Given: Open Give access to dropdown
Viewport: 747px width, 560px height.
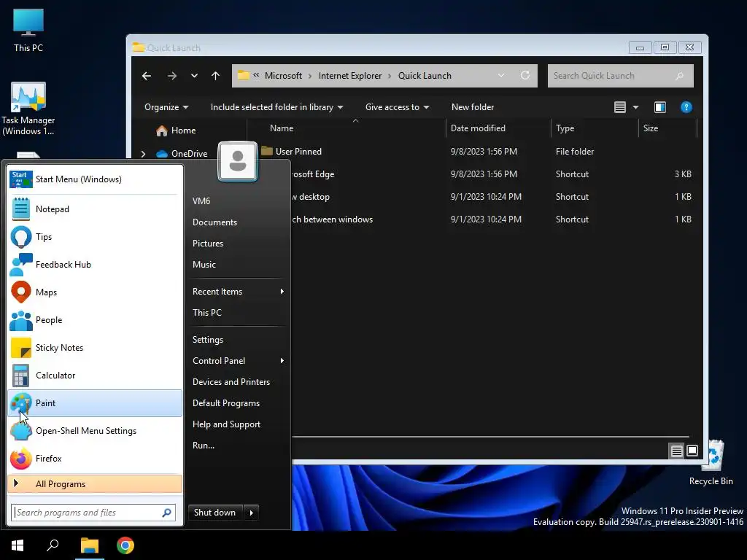Looking at the screenshot, I should click(397, 107).
